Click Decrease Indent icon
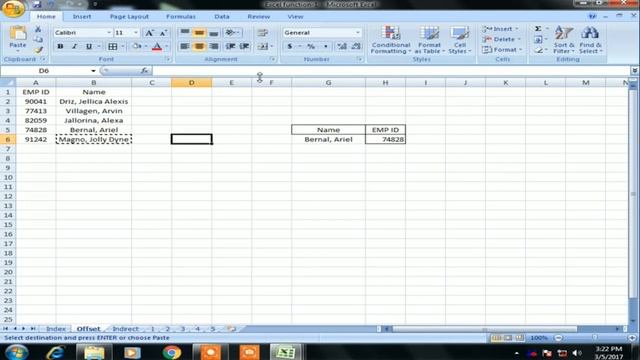 pos(231,47)
